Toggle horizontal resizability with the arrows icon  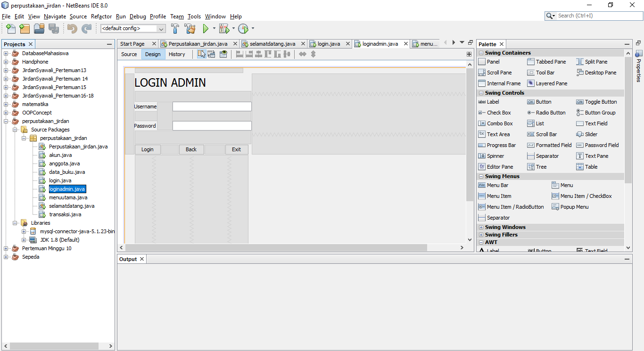[x=302, y=54]
